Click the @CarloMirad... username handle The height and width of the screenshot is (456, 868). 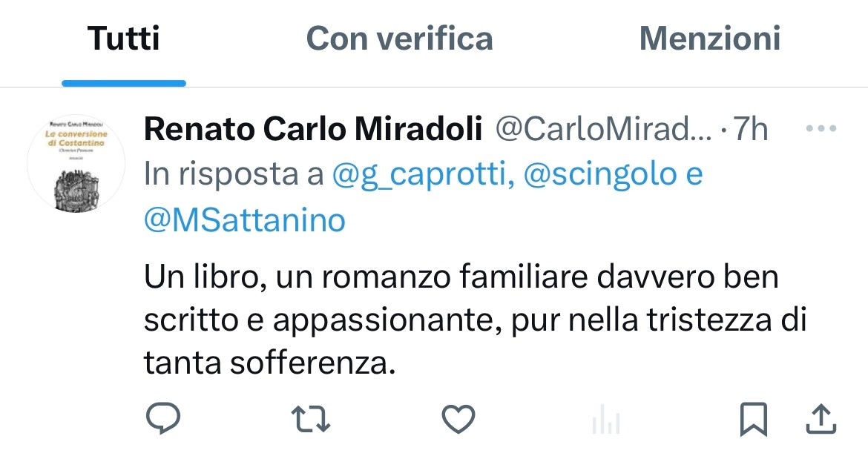click(x=603, y=130)
